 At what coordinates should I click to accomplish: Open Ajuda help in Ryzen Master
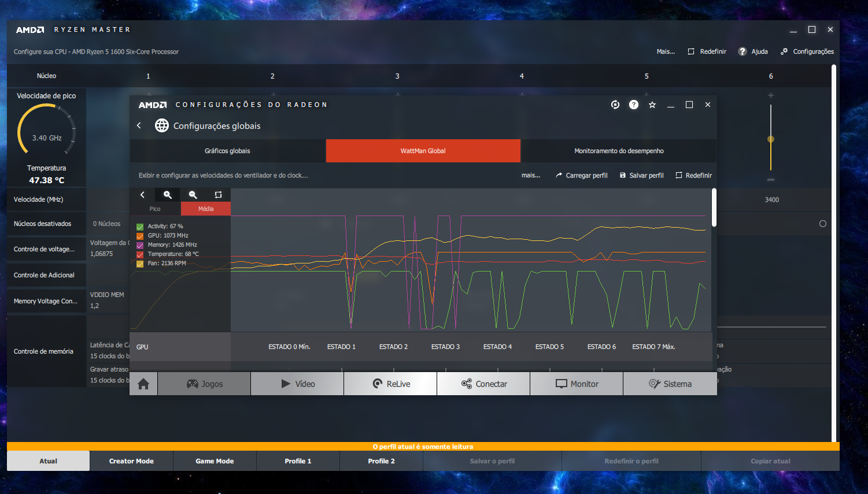point(753,51)
